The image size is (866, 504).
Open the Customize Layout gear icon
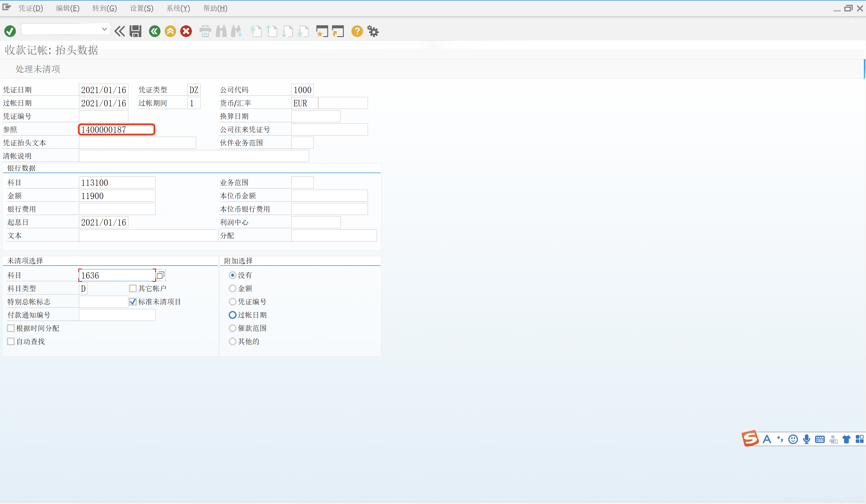coord(373,31)
